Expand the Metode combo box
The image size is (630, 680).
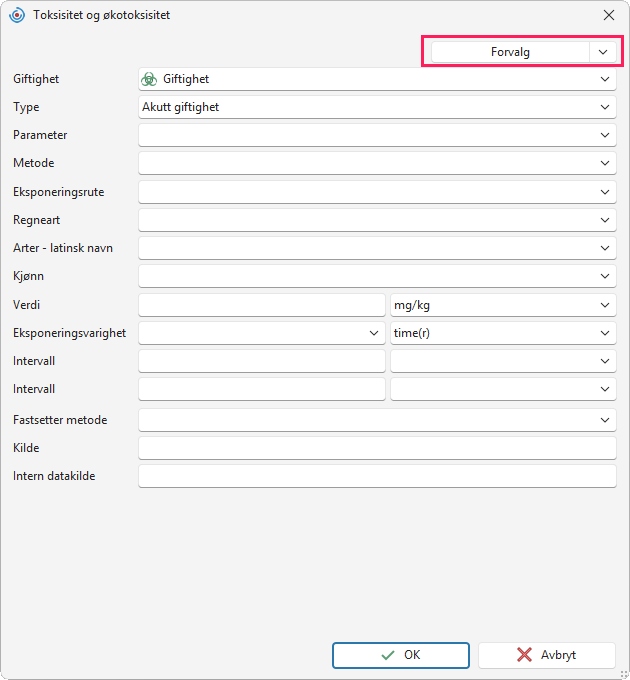tap(377, 163)
